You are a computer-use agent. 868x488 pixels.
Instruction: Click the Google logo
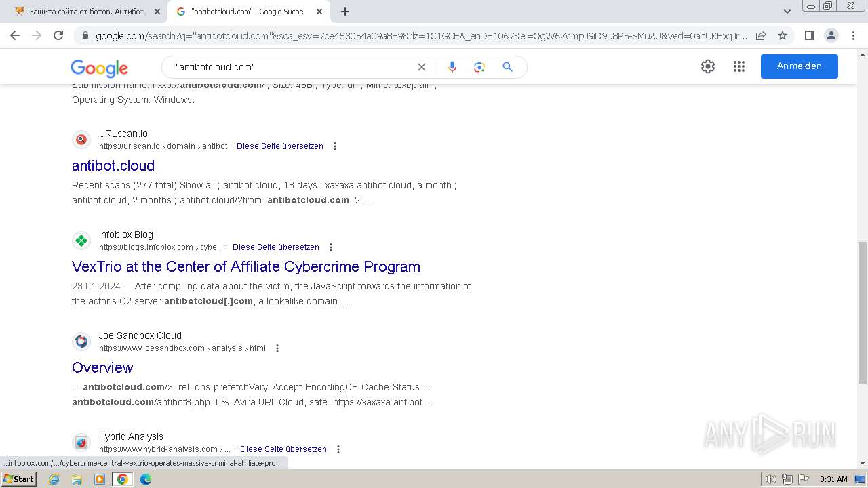(99, 68)
